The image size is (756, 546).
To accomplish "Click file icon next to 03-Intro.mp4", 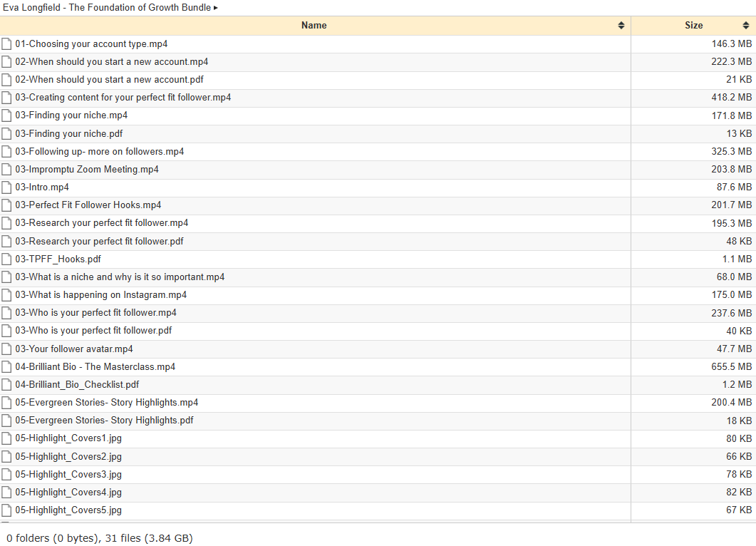I will 6,187.
